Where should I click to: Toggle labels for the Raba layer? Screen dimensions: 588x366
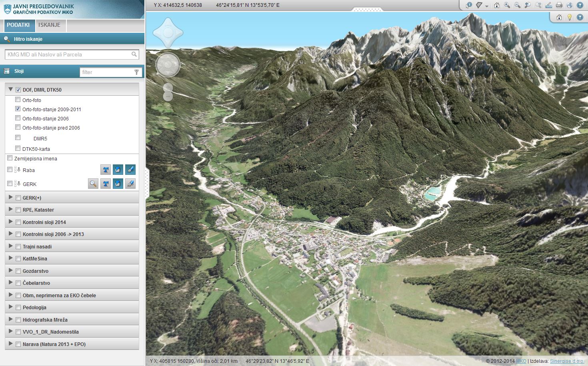click(106, 170)
